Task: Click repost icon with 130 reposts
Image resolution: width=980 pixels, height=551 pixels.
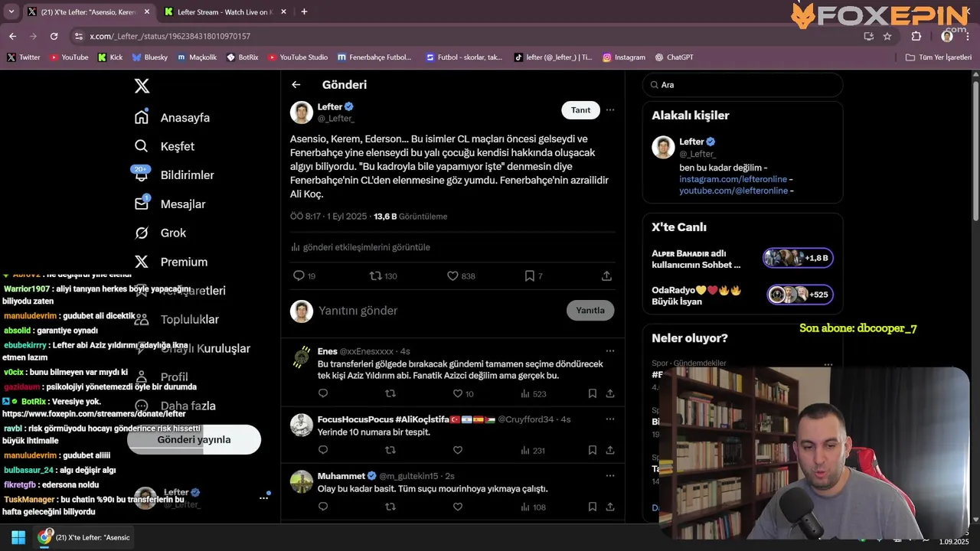Action: click(x=376, y=275)
